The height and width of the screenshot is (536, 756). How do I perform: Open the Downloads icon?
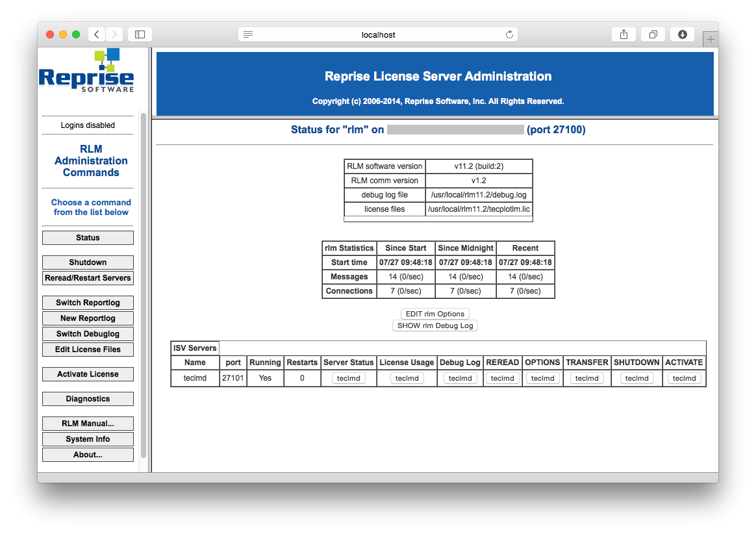682,34
